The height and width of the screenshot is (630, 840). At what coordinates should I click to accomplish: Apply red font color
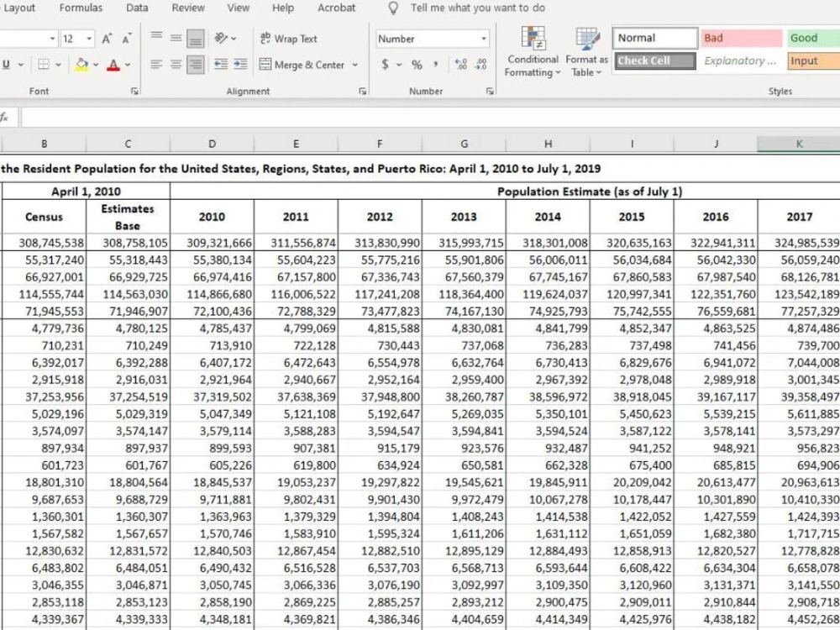pyautogui.click(x=113, y=65)
